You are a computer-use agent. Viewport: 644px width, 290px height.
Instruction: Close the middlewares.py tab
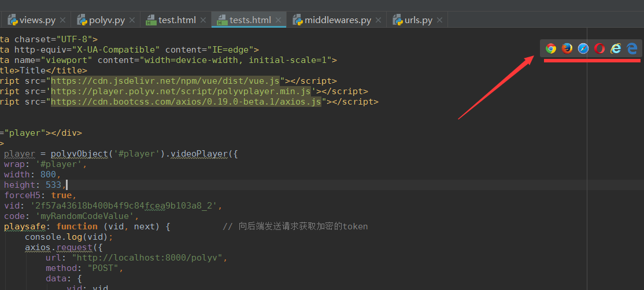tap(378, 20)
